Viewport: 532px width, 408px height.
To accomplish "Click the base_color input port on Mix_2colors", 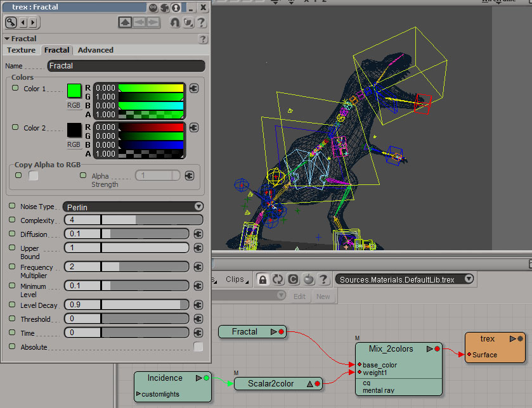I will (x=360, y=365).
